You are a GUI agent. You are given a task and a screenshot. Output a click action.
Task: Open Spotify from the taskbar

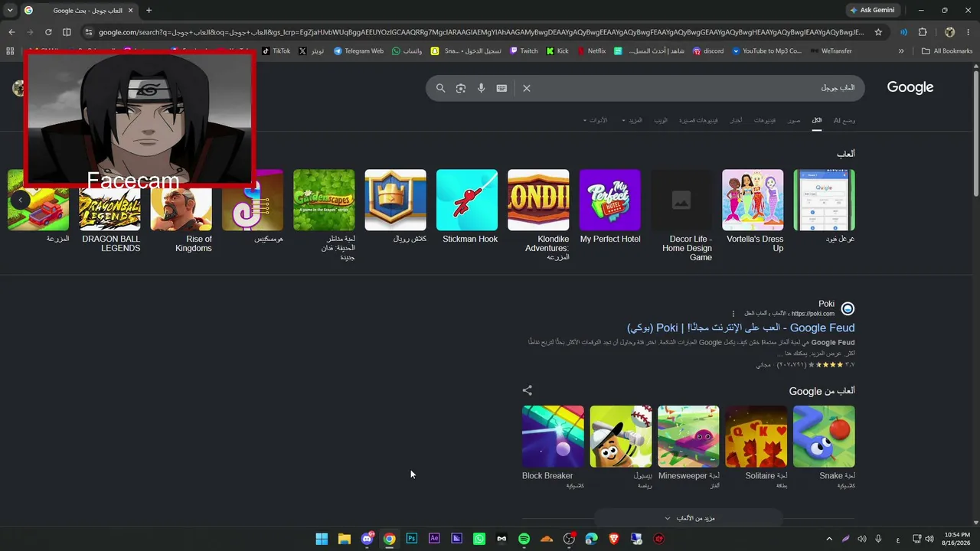point(524,539)
